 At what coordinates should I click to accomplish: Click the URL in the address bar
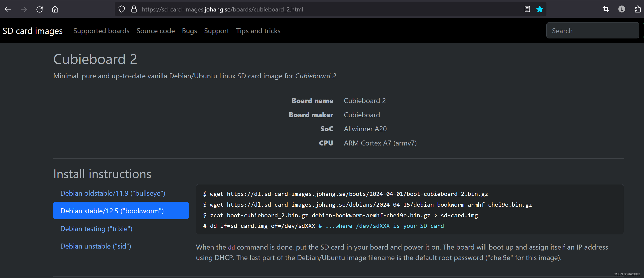pyautogui.click(x=223, y=9)
